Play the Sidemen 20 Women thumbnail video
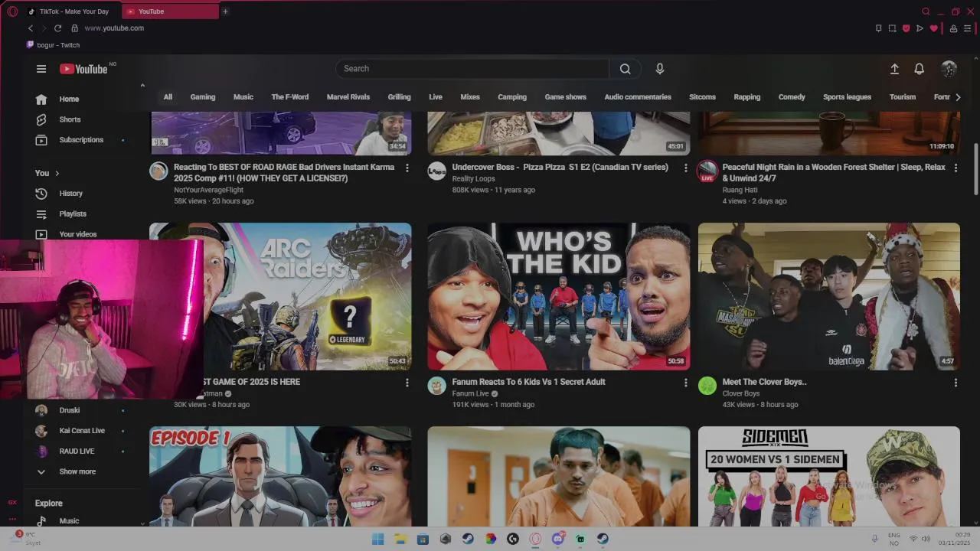 (829, 476)
